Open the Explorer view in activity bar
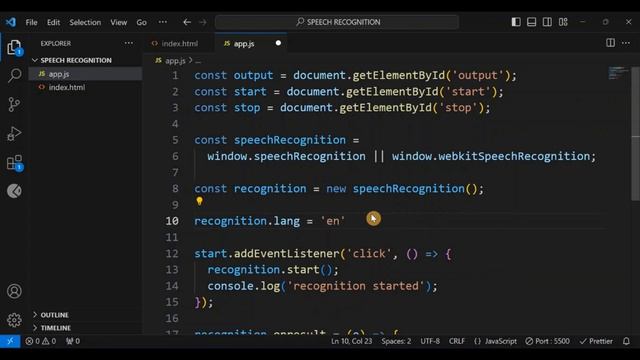The image size is (640, 360). point(14,48)
